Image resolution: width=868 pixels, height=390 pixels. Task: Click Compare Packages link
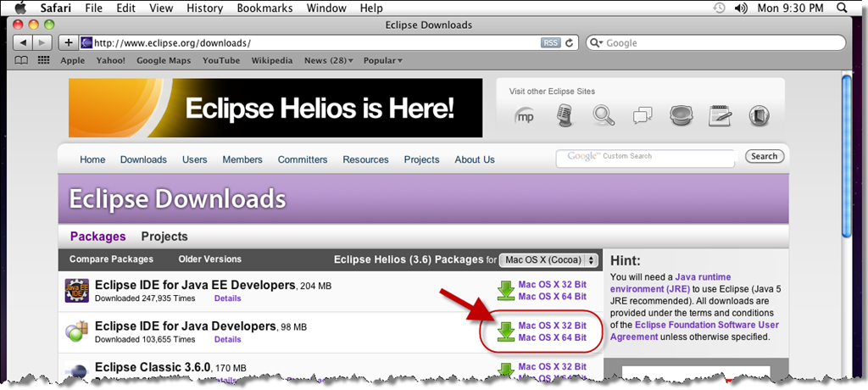(x=111, y=259)
